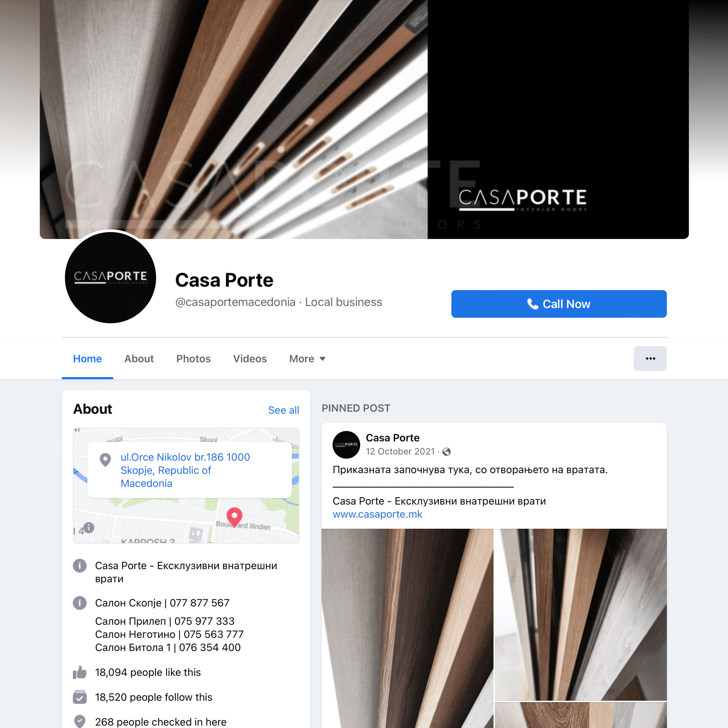Image resolution: width=728 pixels, height=728 pixels.
Task: Click the Casa Porte profile picture
Action: (111, 277)
